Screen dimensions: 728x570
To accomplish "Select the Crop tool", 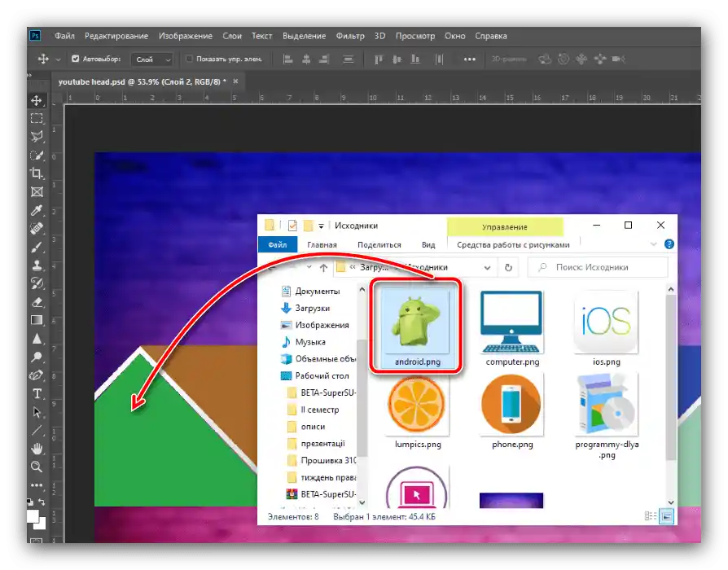I will [x=37, y=173].
